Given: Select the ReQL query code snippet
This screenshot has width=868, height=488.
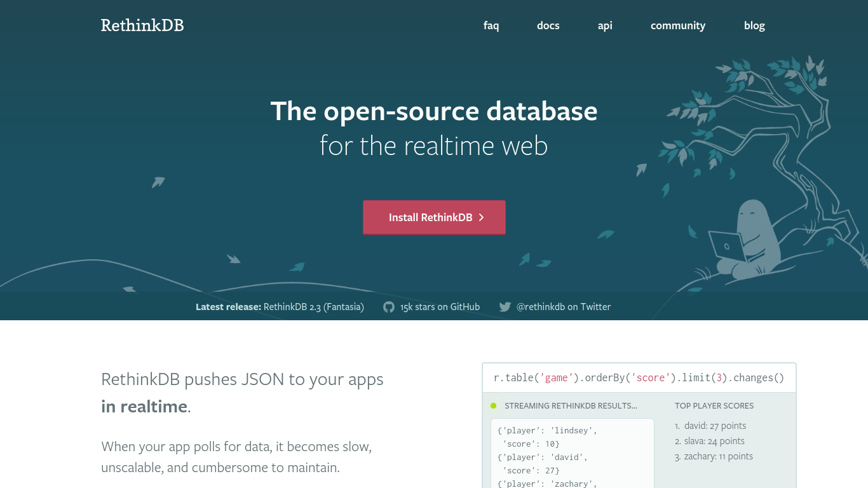Looking at the screenshot, I should 639,377.
